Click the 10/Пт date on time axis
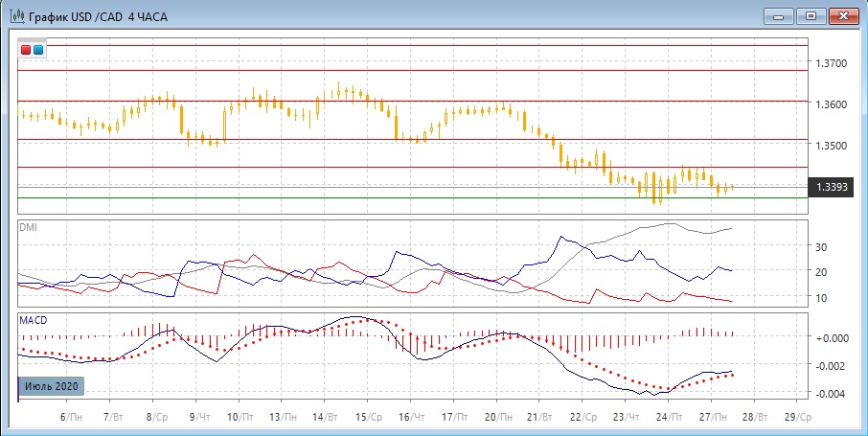Screen dimensions: 868x436 pos(240,416)
